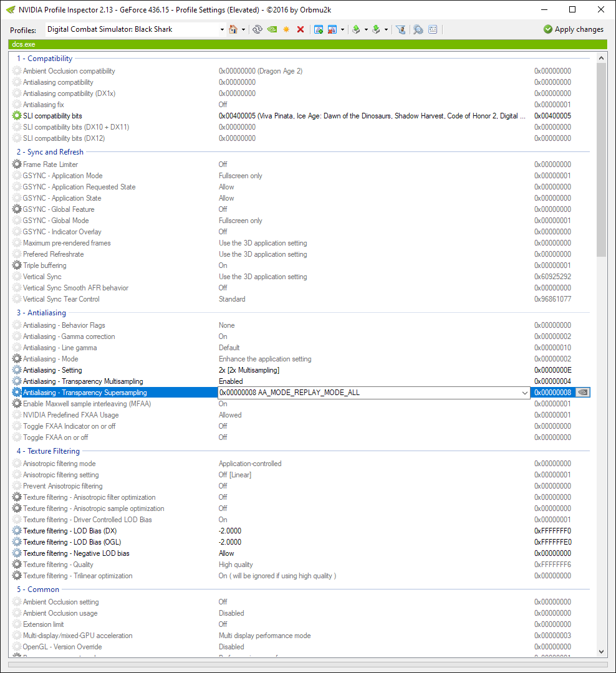This screenshot has height=673, width=616.
Task: Select 'Prefered Refreshrate' setting row
Action: (x=301, y=254)
